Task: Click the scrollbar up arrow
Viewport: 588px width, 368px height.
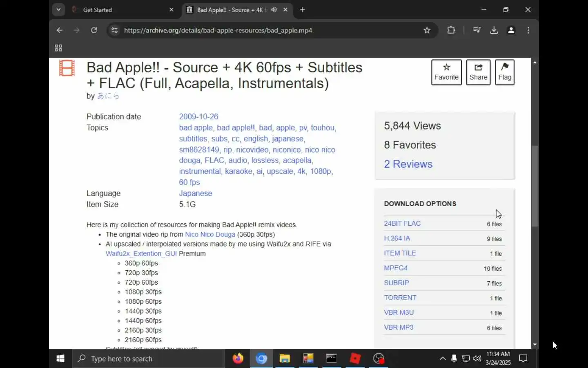Action: 535,62
